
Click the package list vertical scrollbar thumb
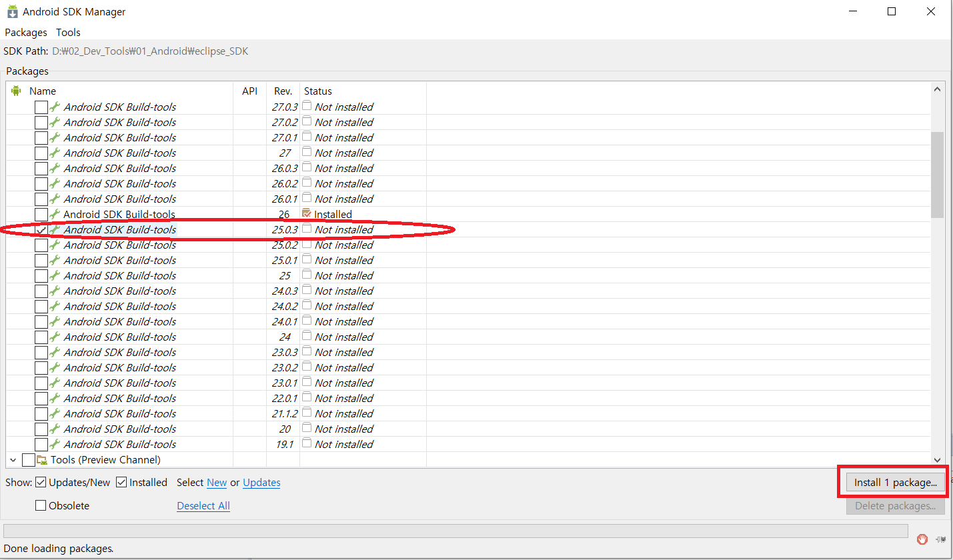tap(937, 175)
